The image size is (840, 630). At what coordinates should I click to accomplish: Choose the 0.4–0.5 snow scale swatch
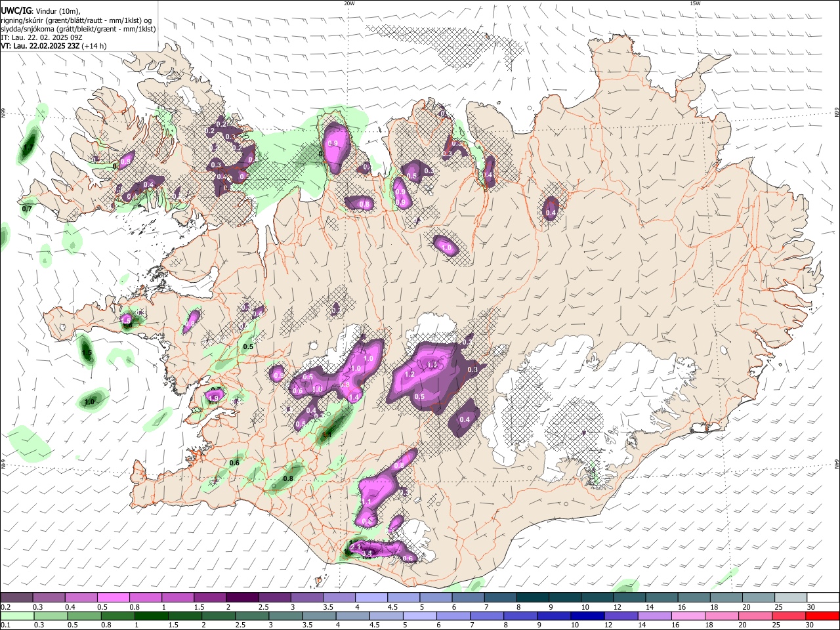tap(81, 597)
